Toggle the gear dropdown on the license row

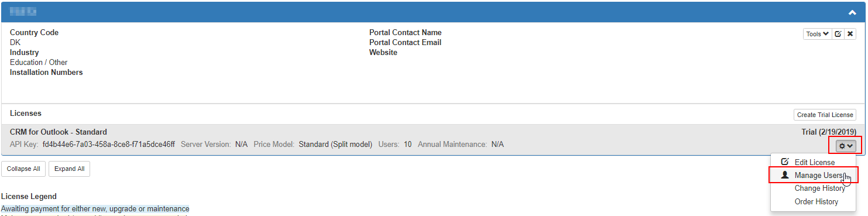point(845,145)
